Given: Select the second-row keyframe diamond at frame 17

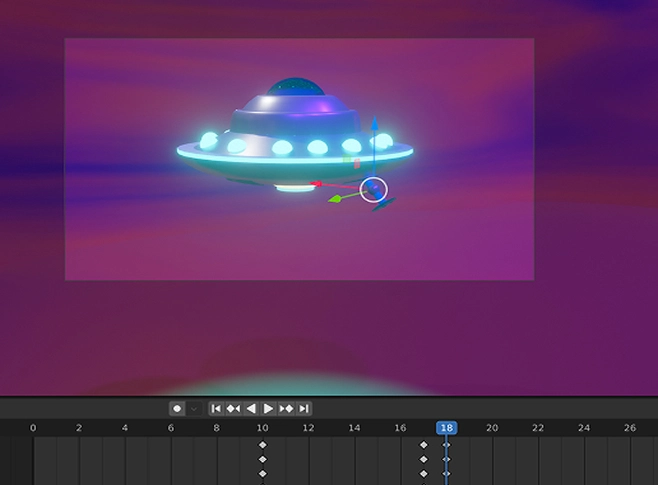Looking at the screenshot, I should click(x=424, y=459).
